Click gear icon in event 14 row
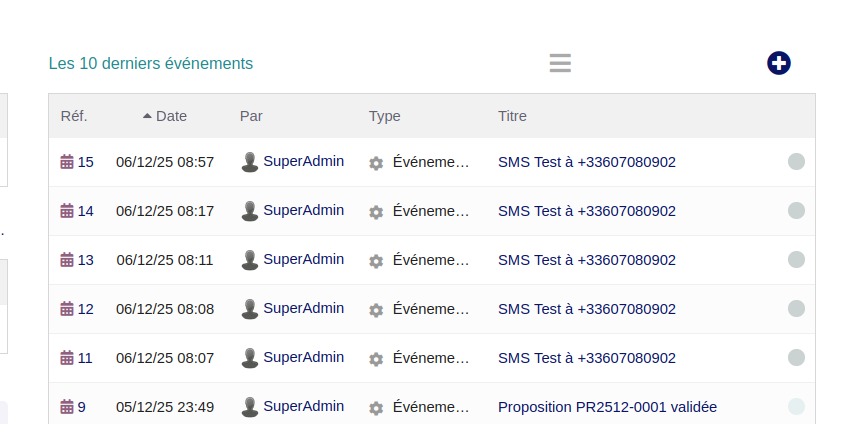 [x=376, y=212]
